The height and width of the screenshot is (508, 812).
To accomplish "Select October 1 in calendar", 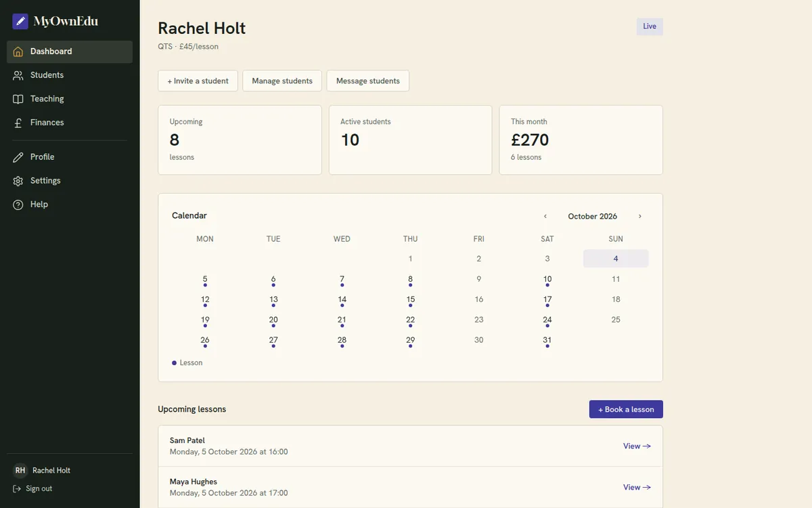I will [410, 259].
